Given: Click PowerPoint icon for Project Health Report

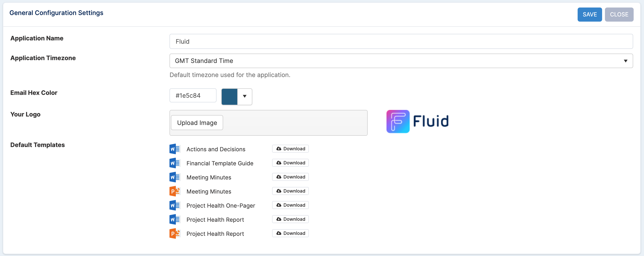Looking at the screenshot, I should click(x=175, y=233).
